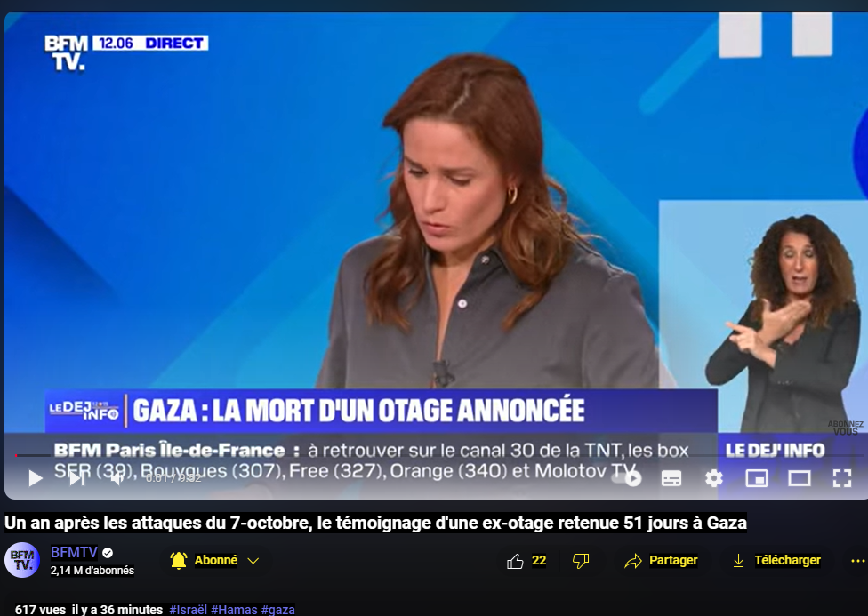Share the video via Partager
This screenshot has height=616, width=868.
pos(661,561)
